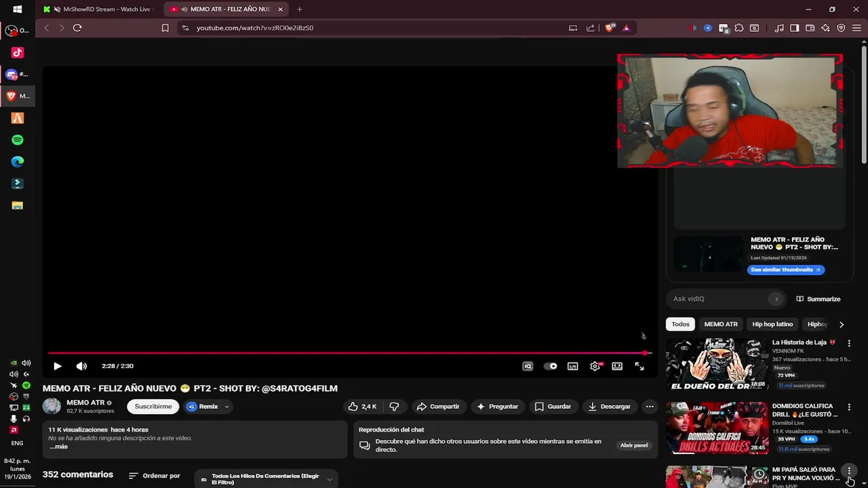Open options for MI PAPÁ SALIÓ video
The width and height of the screenshot is (868, 488).
849,471
